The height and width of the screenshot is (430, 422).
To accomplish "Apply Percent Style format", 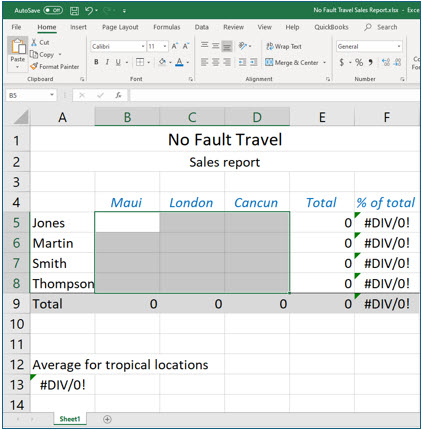I will (359, 62).
